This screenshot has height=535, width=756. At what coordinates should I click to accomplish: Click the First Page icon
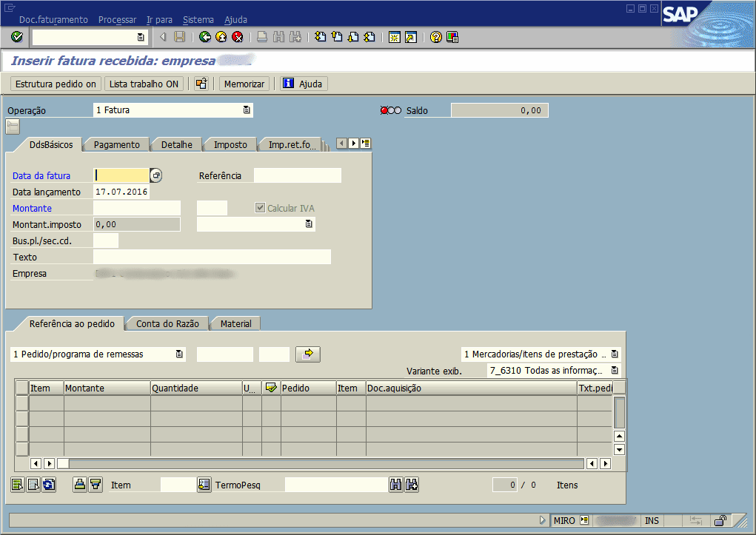click(x=320, y=37)
